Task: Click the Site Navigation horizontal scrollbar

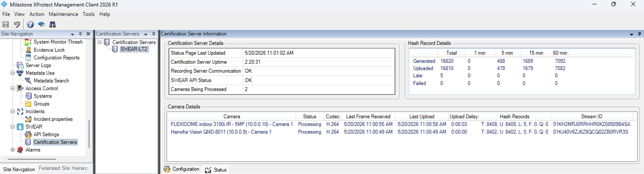Action: coord(32,159)
